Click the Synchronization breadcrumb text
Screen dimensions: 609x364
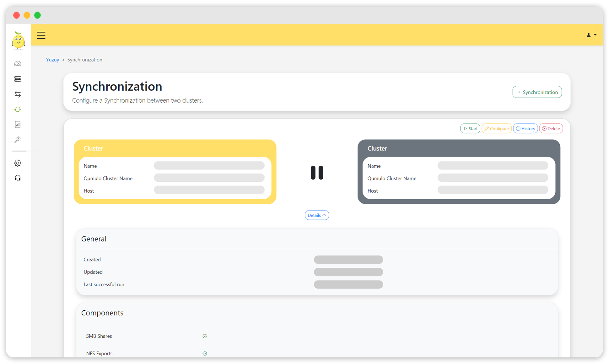(x=85, y=60)
